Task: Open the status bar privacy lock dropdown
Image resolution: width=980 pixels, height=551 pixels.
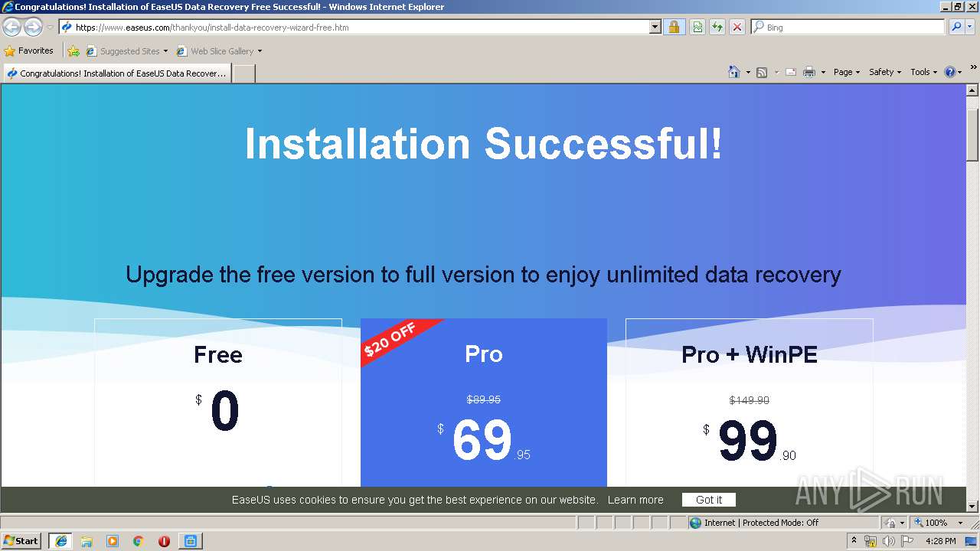Action: [x=894, y=523]
